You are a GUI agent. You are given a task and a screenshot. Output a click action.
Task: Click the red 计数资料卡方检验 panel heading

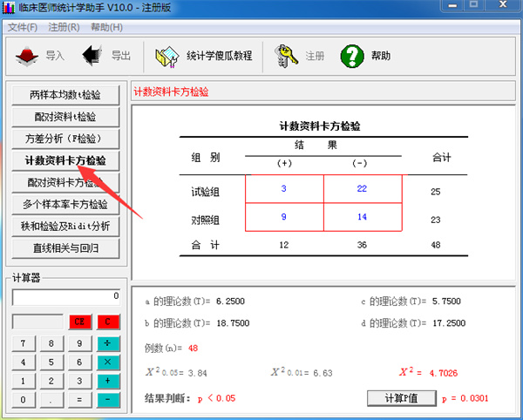tap(171, 91)
